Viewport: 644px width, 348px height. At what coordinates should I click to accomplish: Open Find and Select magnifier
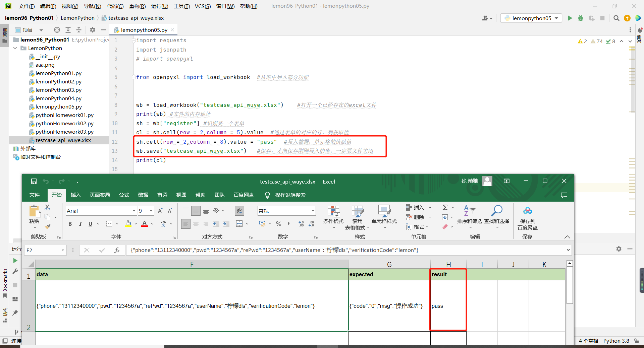[496, 217]
